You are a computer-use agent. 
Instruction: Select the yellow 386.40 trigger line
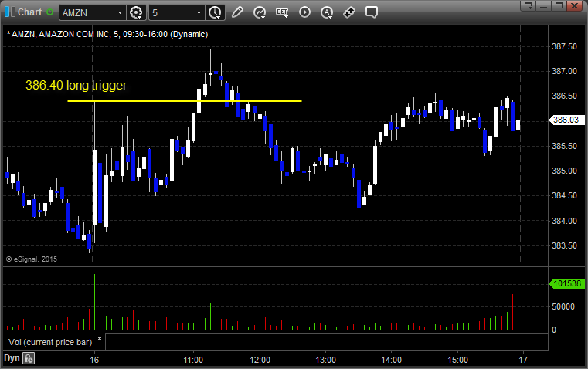(x=185, y=100)
